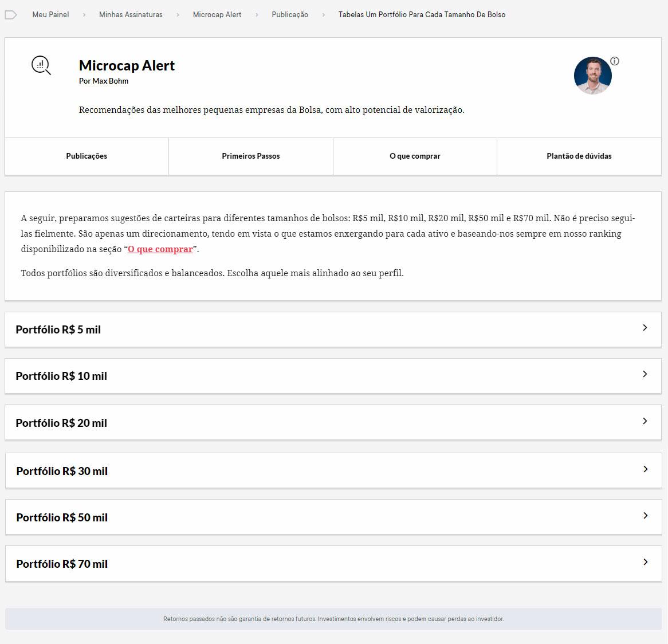Switch to the Primeiros Passos tab

click(251, 156)
